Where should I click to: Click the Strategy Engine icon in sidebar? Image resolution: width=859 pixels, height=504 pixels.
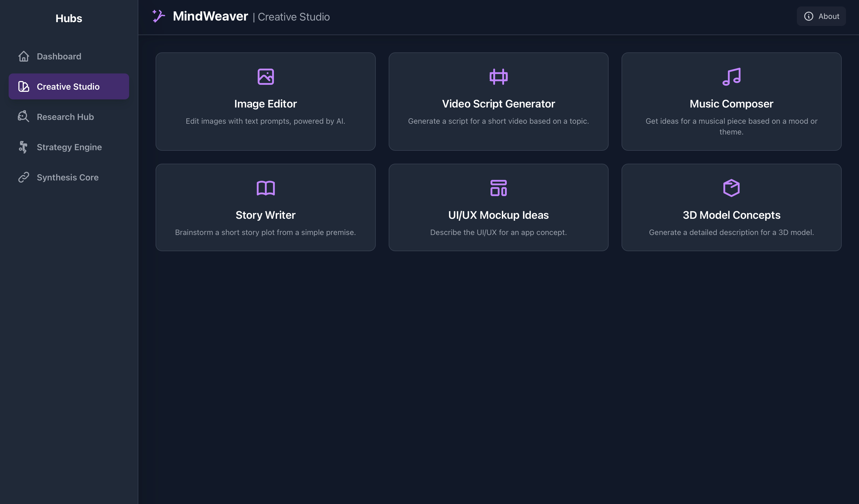coord(23,147)
